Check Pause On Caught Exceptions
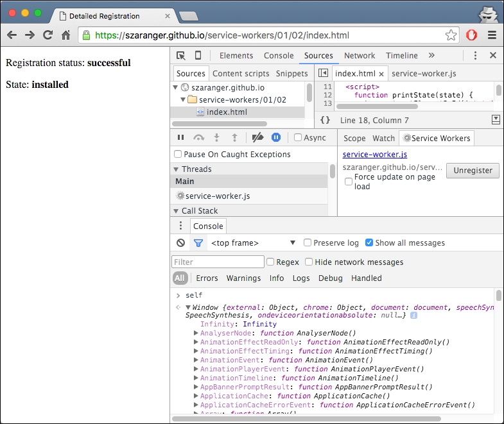 tap(178, 155)
